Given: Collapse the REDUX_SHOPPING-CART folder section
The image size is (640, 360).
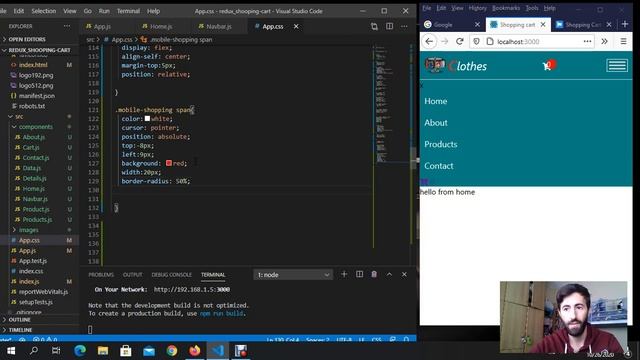Looking at the screenshot, I should click(x=40, y=50).
